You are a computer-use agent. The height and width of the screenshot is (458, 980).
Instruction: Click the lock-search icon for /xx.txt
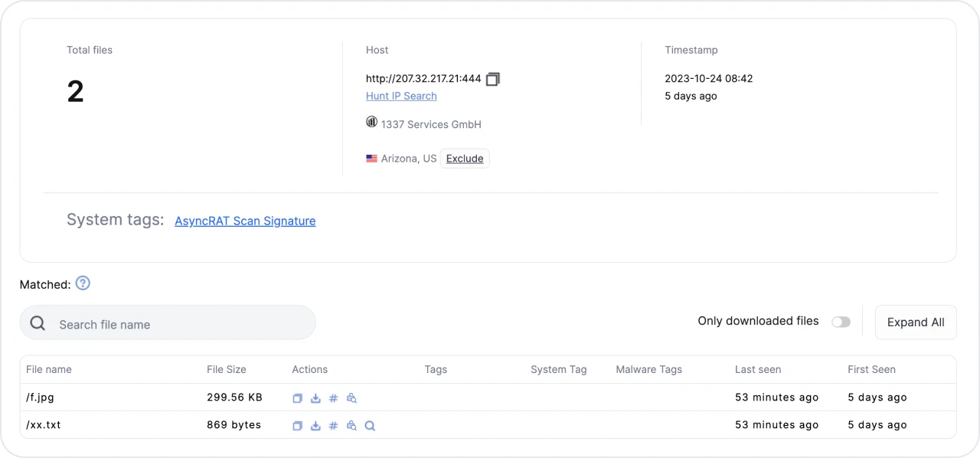(351, 426)
